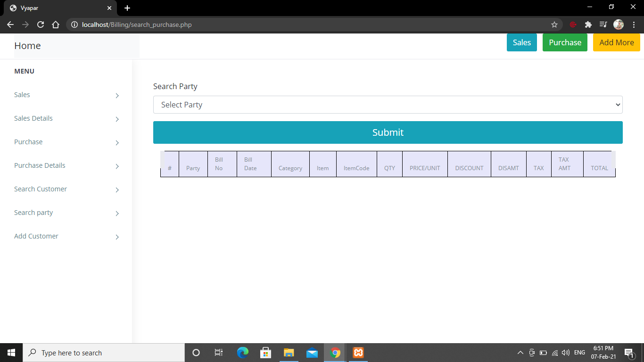Show hidden system tray icons
Viewport: 644px width, 362px height.
(520, 353)
